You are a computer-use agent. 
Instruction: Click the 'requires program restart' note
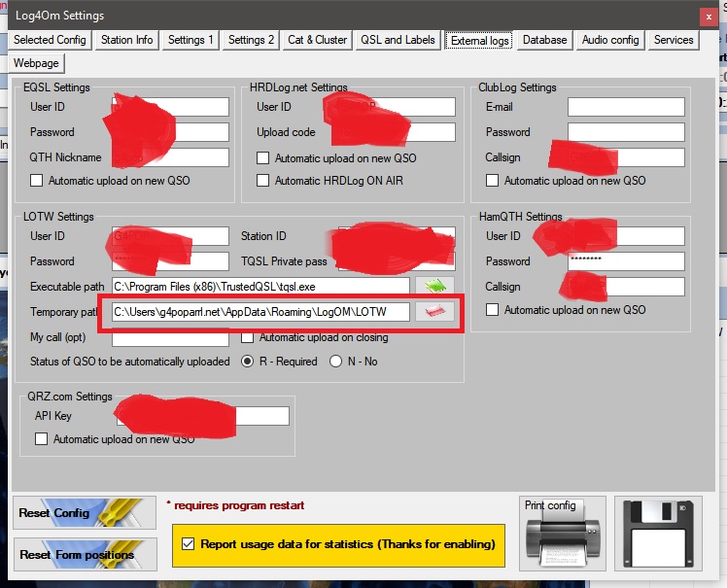pos(235,505)
